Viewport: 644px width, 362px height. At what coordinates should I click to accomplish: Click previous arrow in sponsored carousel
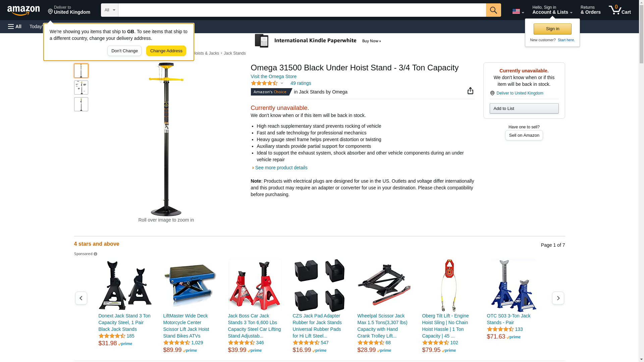point(81,298)
